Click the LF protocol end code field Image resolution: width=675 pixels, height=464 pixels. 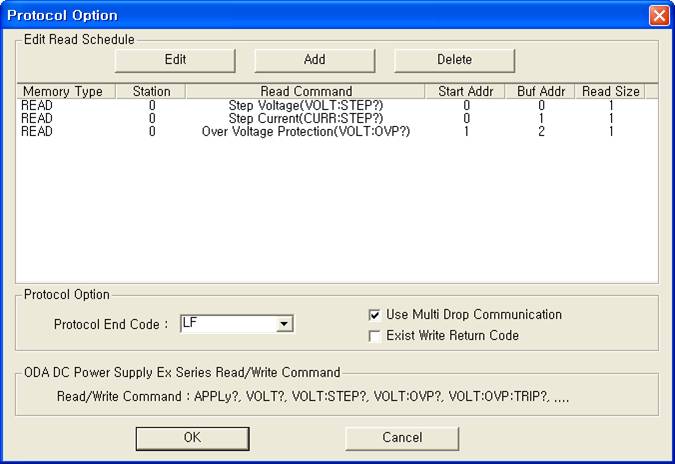tap(227, 324)
